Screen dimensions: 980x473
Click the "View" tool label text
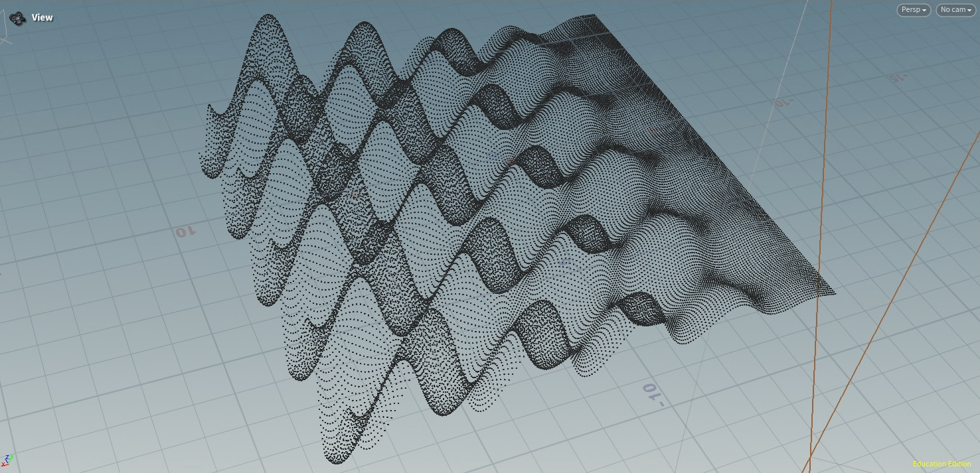[42, 18]
